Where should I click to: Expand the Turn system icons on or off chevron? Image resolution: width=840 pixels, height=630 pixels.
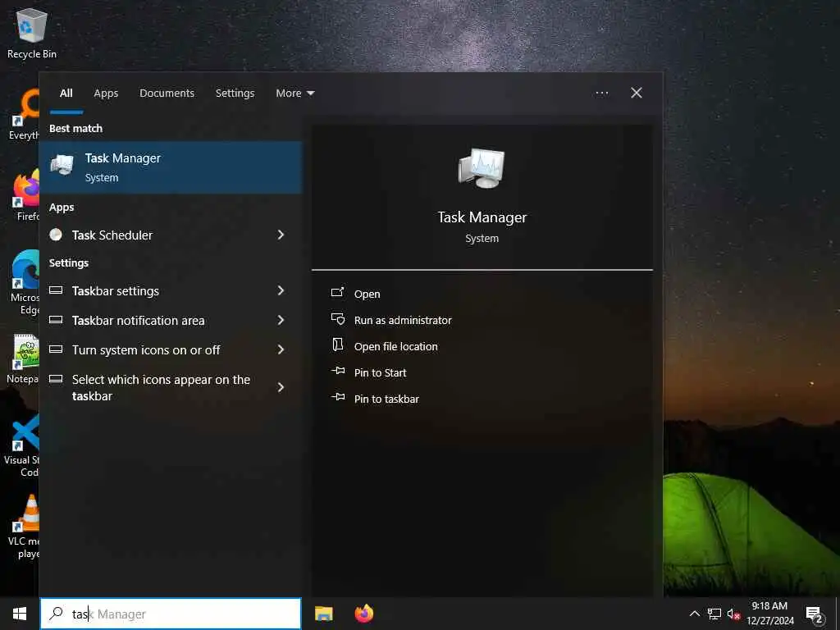(x=281, y=349)
